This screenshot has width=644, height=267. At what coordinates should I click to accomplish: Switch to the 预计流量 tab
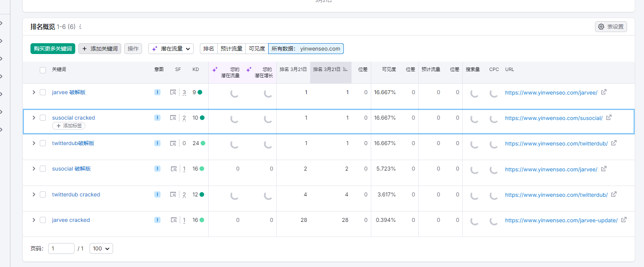[x=231, y=49]
